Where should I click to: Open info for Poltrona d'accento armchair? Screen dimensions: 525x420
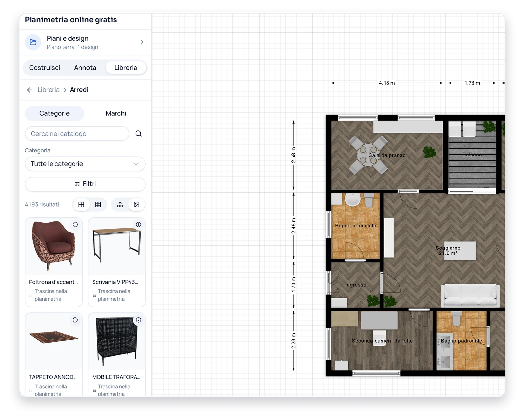tap(75, 225)
